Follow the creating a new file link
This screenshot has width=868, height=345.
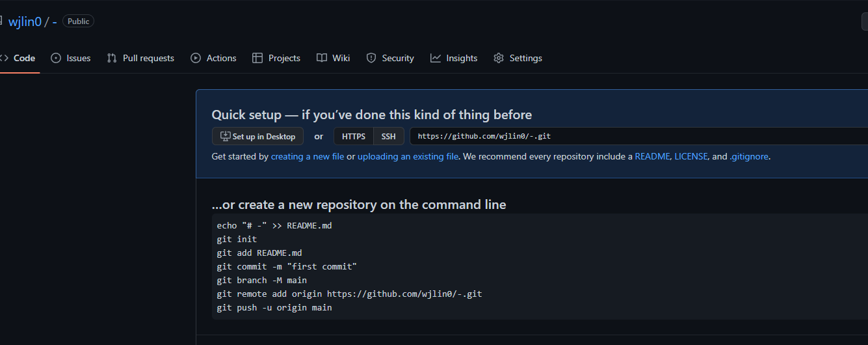coord(307,156)
